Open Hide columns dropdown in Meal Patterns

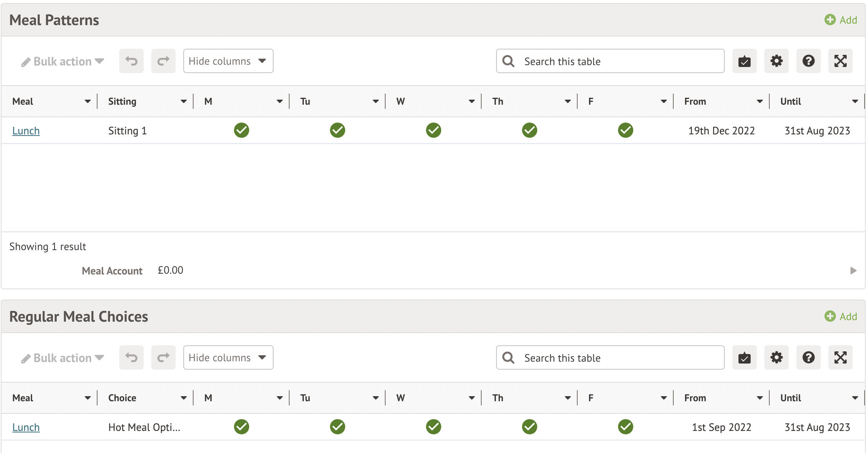(x=228, y=61)
